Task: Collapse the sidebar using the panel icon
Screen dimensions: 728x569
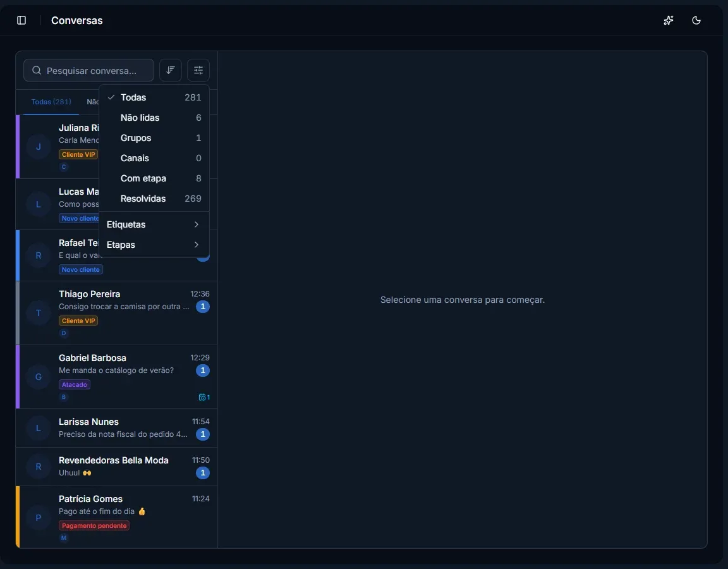Action: [21, 20]
